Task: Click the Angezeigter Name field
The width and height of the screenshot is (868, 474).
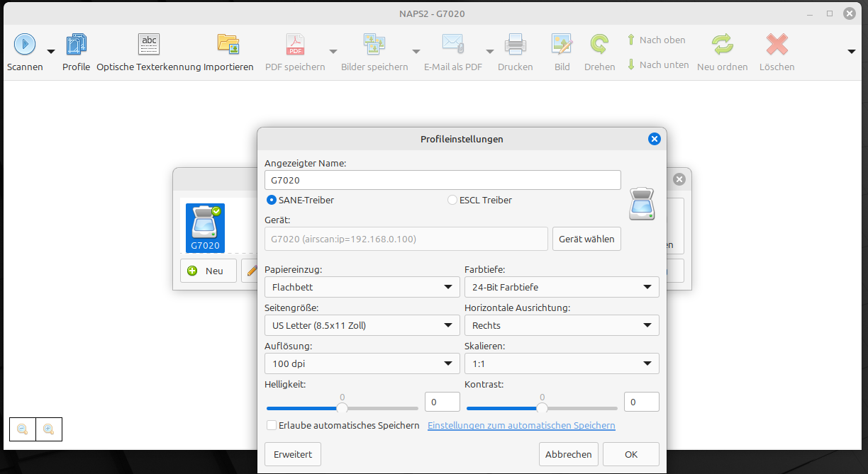Action: tap(443, 180)
